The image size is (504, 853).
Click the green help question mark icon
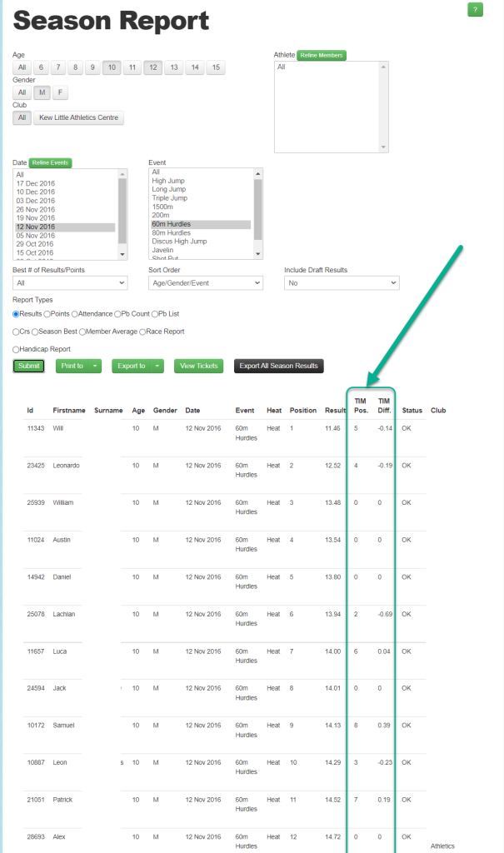(475, 10)
